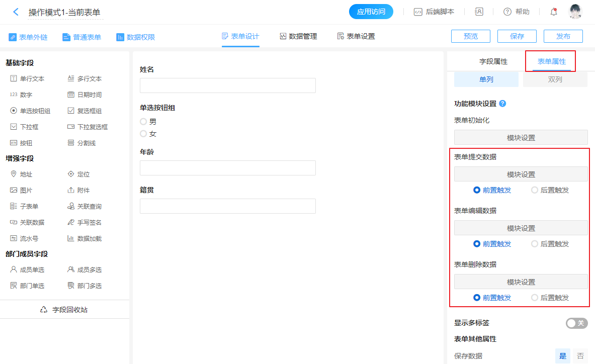Click the 预览 button
Screen dimensions: 595x364
tap(471, 36)
